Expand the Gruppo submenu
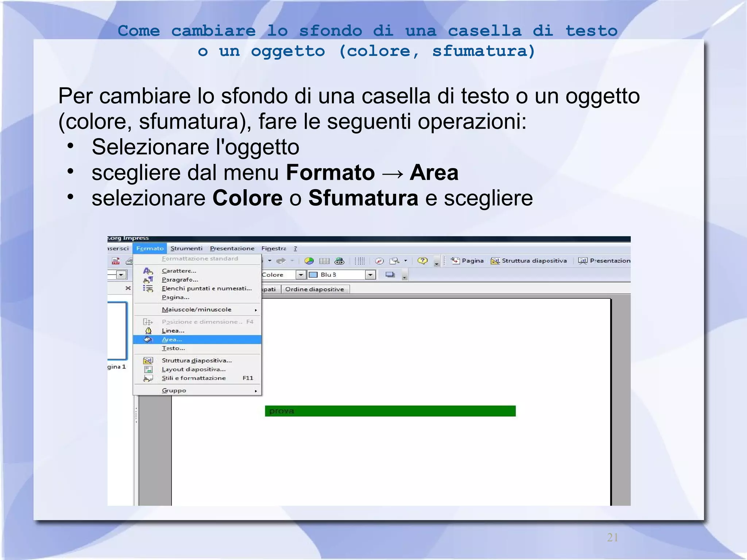 pyautogui.click(x=197, y=390)
